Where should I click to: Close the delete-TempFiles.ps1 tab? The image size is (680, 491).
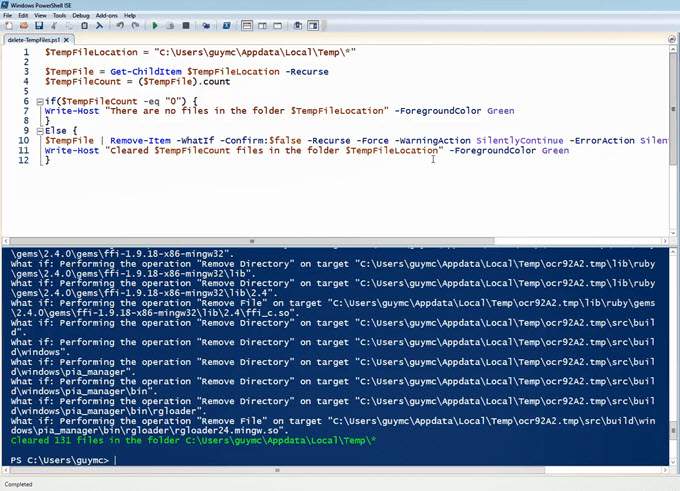pyautogui.click(x=66, y=40)
